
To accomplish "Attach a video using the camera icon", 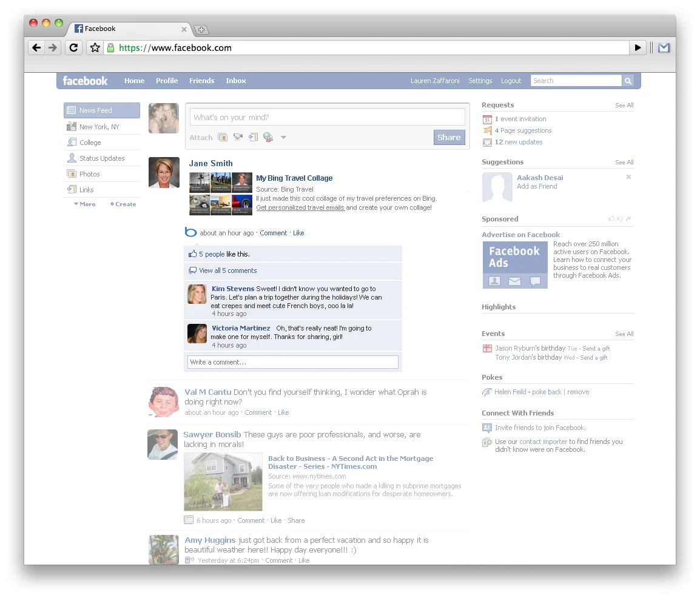I will [x=238, y=137].
